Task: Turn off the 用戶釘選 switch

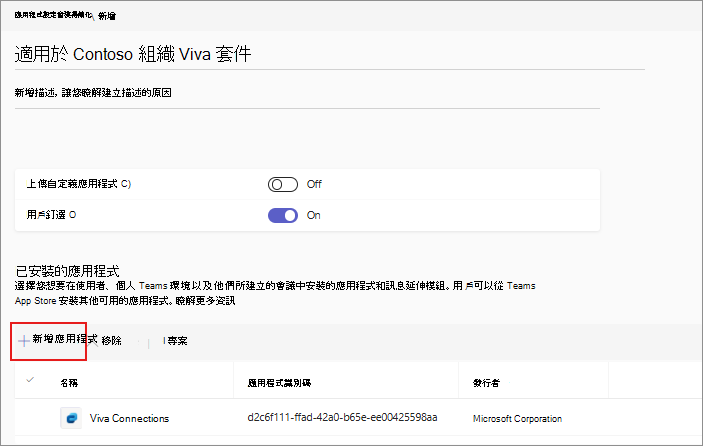Action: [x=282, y=216]
